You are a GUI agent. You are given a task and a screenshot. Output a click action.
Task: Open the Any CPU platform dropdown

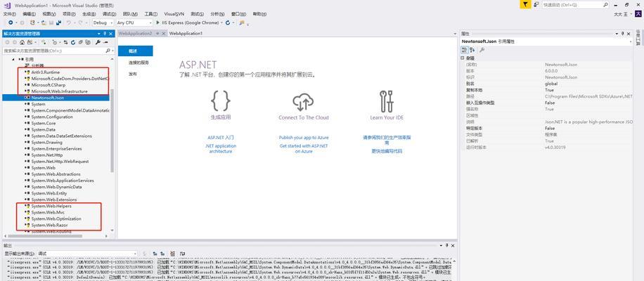(x=134, y=22)
